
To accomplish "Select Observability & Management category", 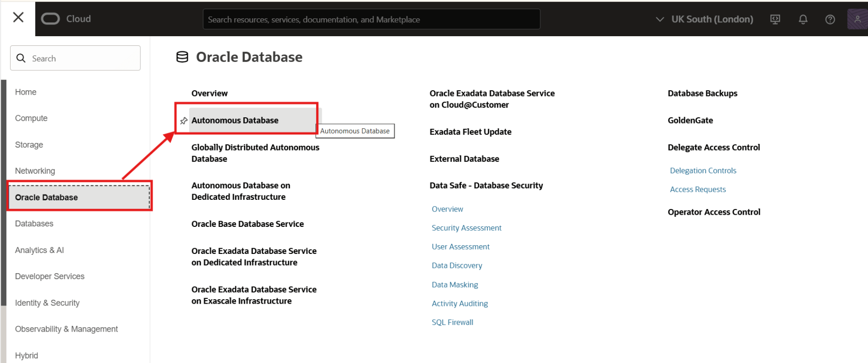I will [x=67, y=329].
